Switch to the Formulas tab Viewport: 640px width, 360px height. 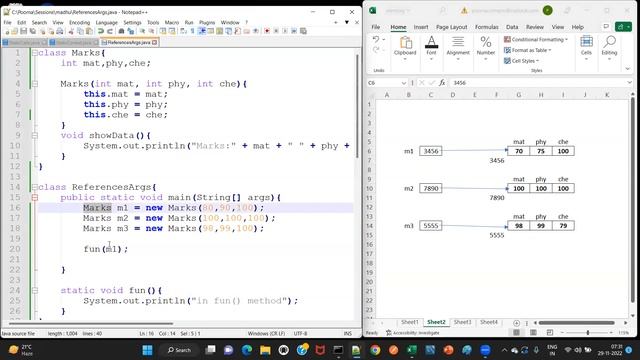pyautogui.click(x=487, y=27)
